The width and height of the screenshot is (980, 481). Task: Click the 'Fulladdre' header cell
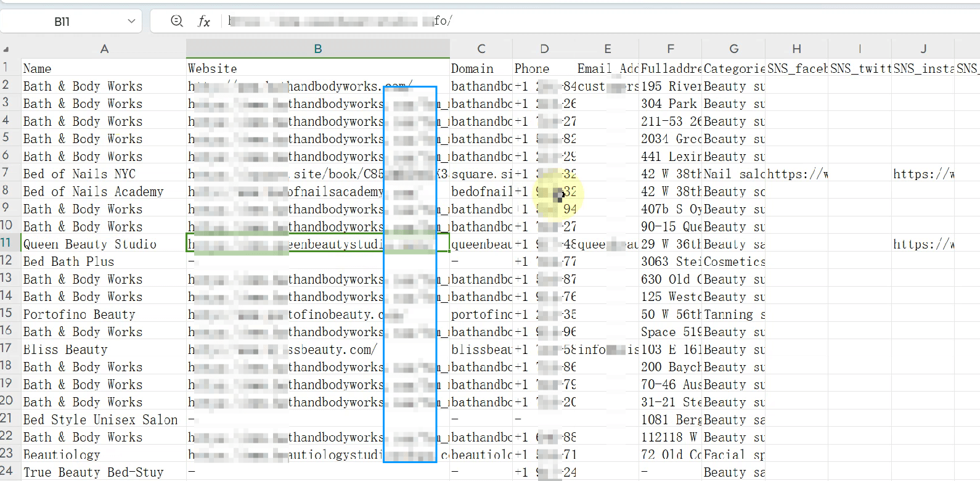(x=671, y=68)
